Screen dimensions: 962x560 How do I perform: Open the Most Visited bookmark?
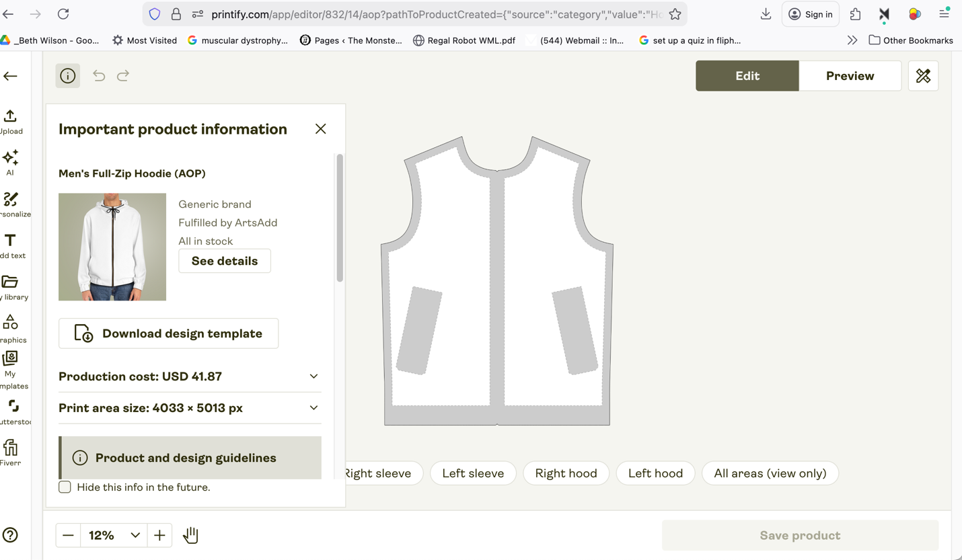click(x=145, y=40)
